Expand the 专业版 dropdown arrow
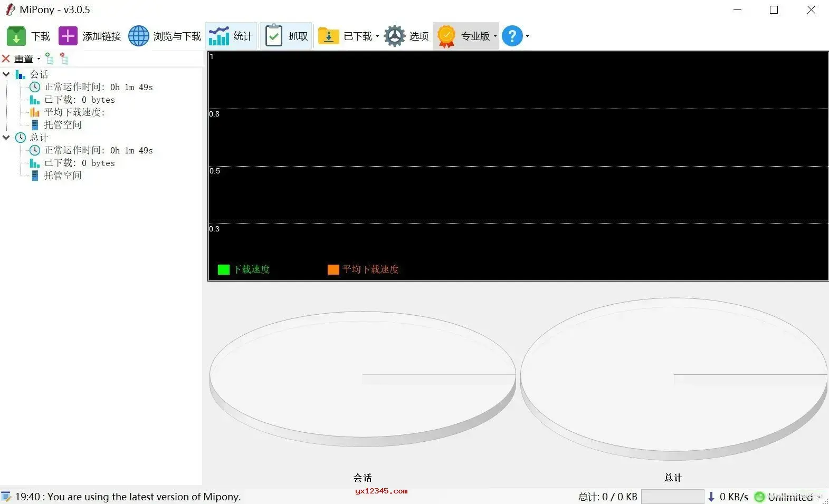Viewport: 829px width, 504px height. 495,36
